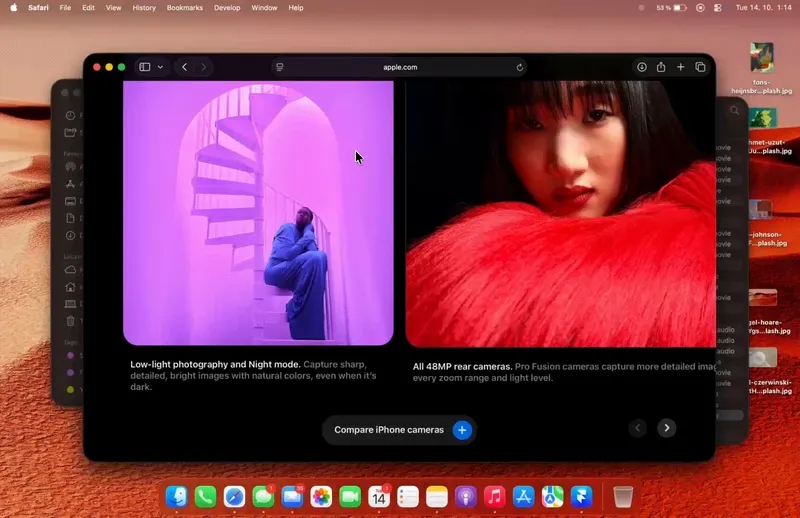Image resolution: width=800 pixels, height=518 pixels.
Task: Open the Help menu
Action: coord(296,8)
